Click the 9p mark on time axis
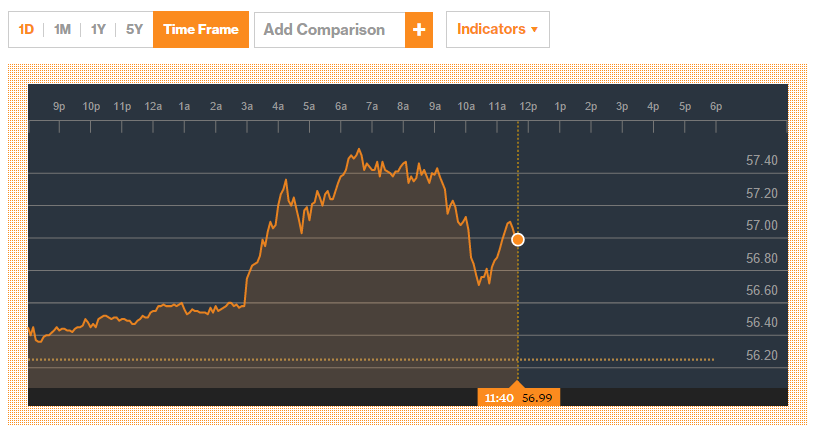 pos(59,106)
